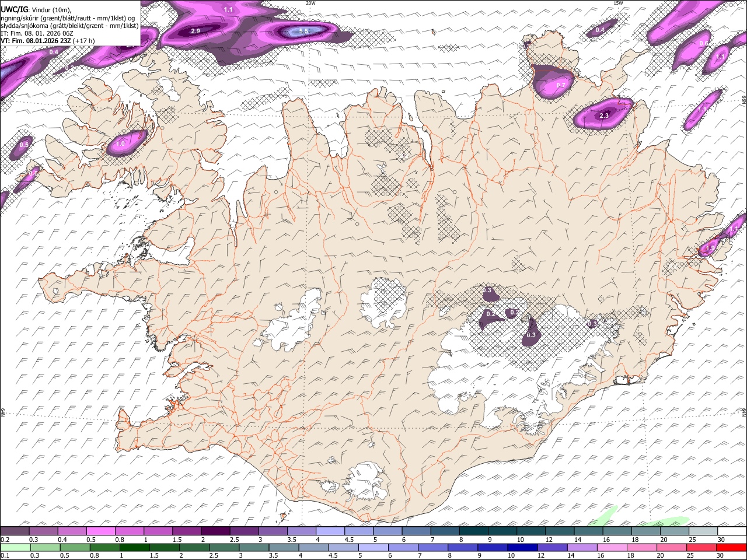This screenshot has width=747, height=560.
Task: Click the grayish plum 0.2 snow legend swatch
Action: 15,531
